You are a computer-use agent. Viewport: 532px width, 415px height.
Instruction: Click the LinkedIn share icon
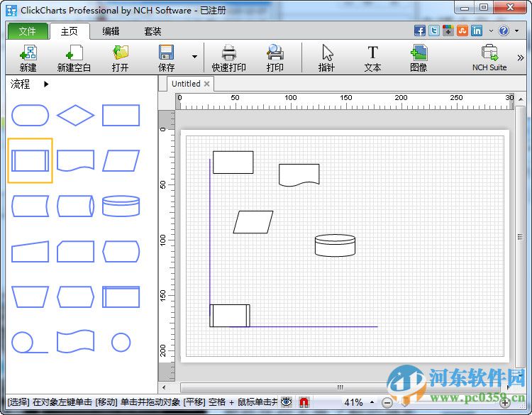pyautogui.click(x=477, y=31)
